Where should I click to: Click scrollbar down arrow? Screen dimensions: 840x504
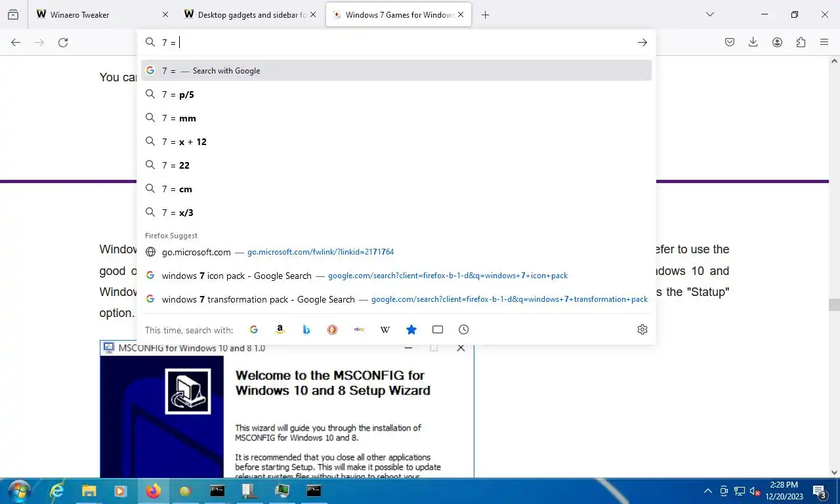pyautogui.click(x=834, y=471)
